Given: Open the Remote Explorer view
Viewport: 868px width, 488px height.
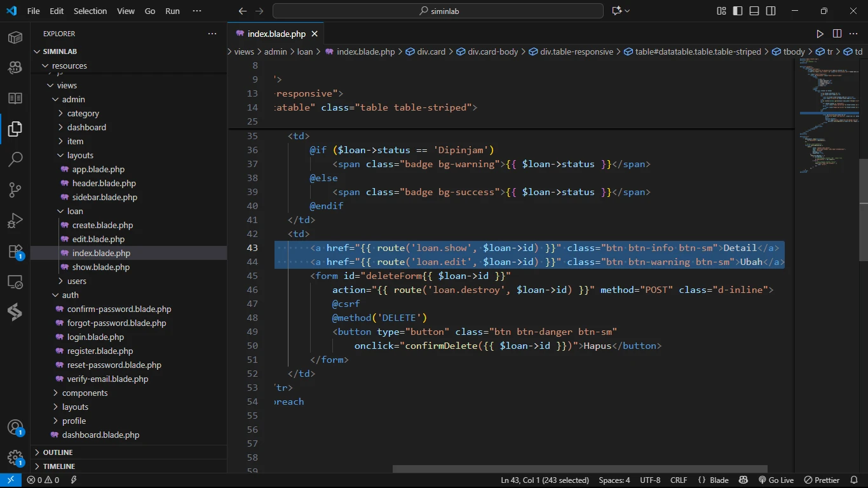Looking at the screenshot, I should click(x=15, y=282).
